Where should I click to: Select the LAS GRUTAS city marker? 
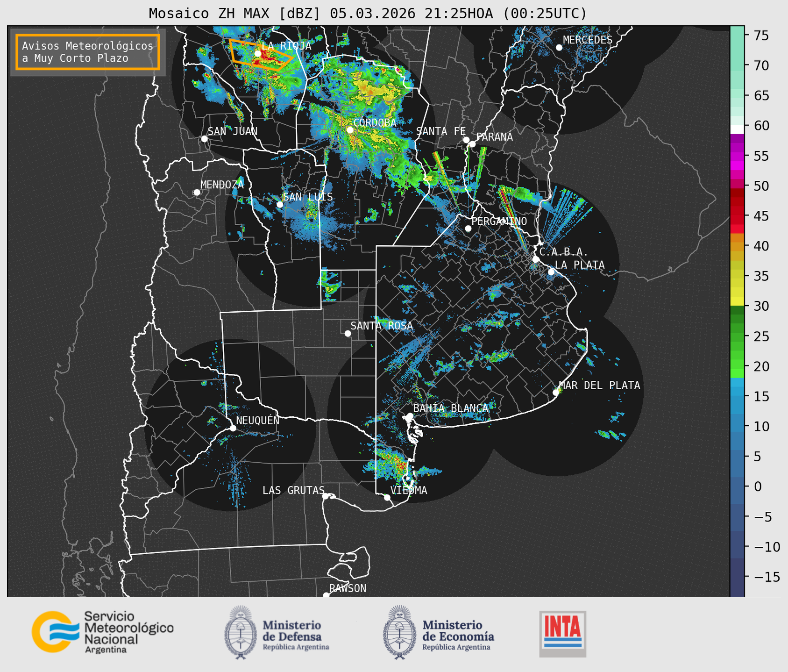coord(326,496)
